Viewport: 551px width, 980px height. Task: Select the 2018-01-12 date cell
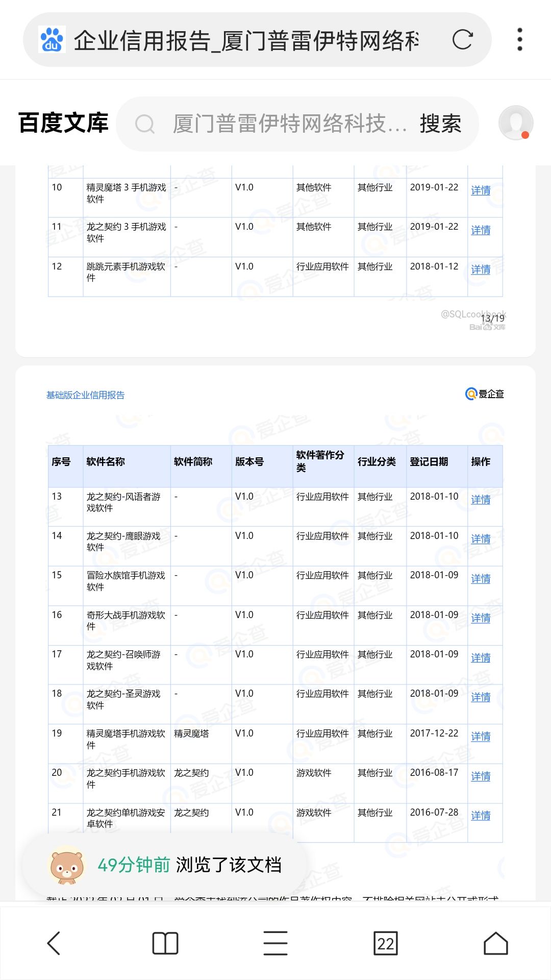click(434, 266)
